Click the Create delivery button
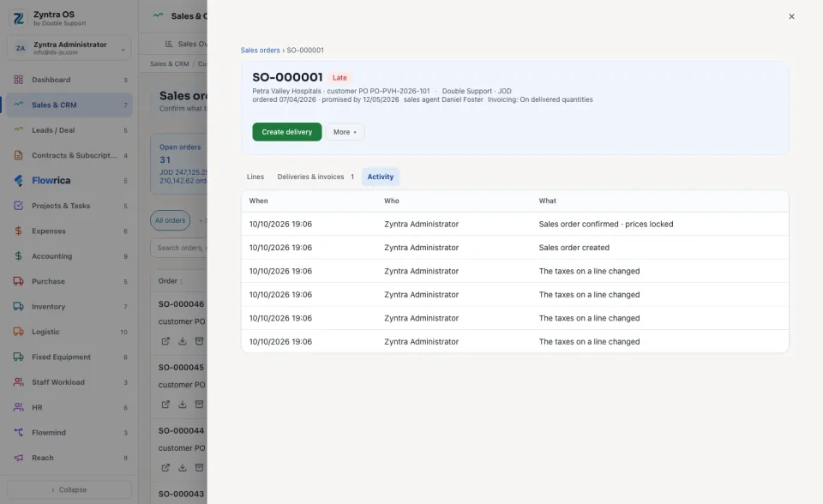Viewport: 823px width, 504px height. click(x=286, y=132)
